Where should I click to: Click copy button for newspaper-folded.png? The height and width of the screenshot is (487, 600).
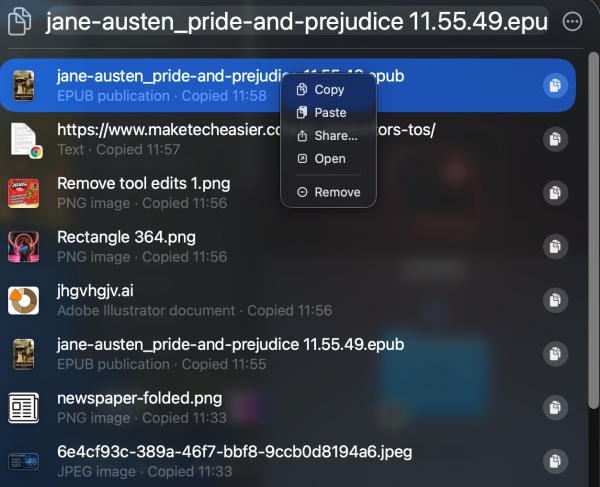tap(555, 407)
